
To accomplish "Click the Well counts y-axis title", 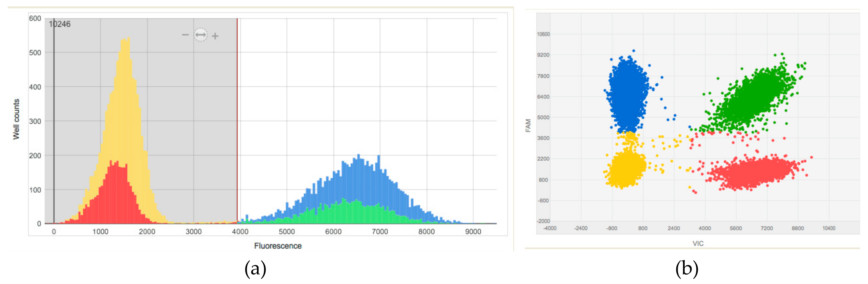I will [16, 119].
